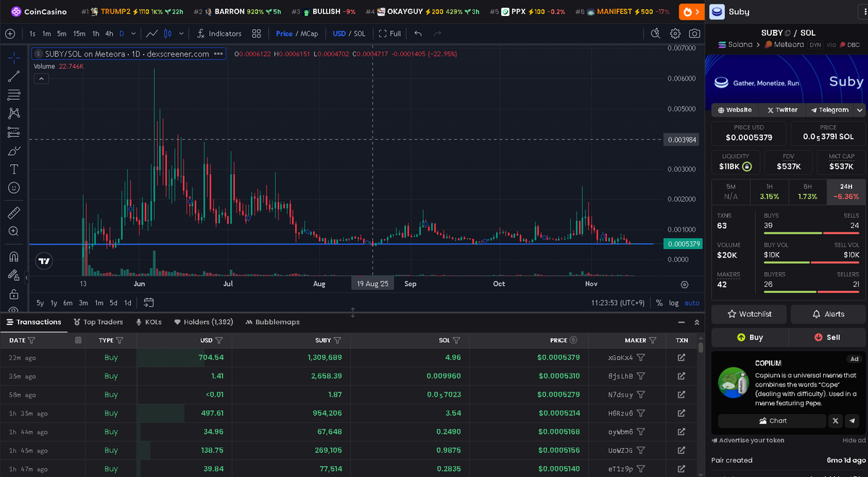
Task: Switch chart denomination to SOL
Action: (x=359, y=33)
